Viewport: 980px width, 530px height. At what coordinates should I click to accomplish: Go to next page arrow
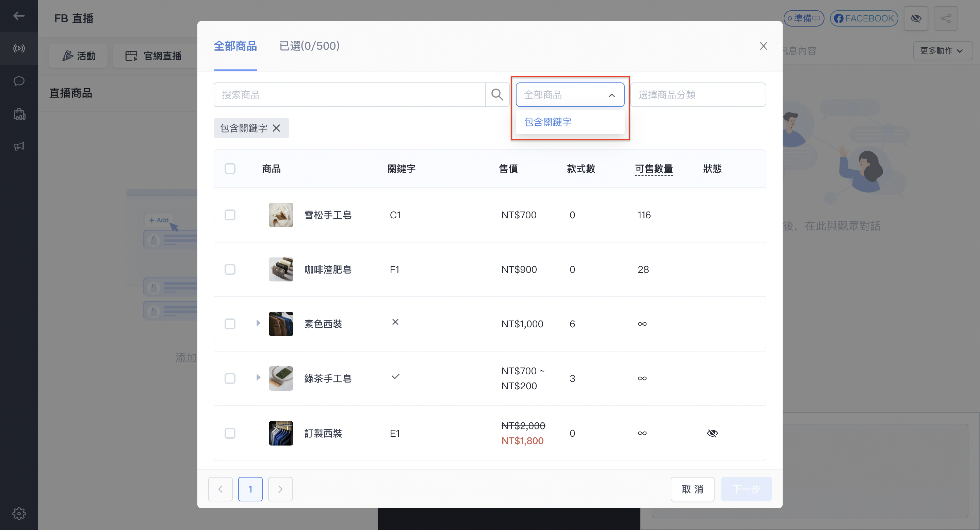pos(280,489)
